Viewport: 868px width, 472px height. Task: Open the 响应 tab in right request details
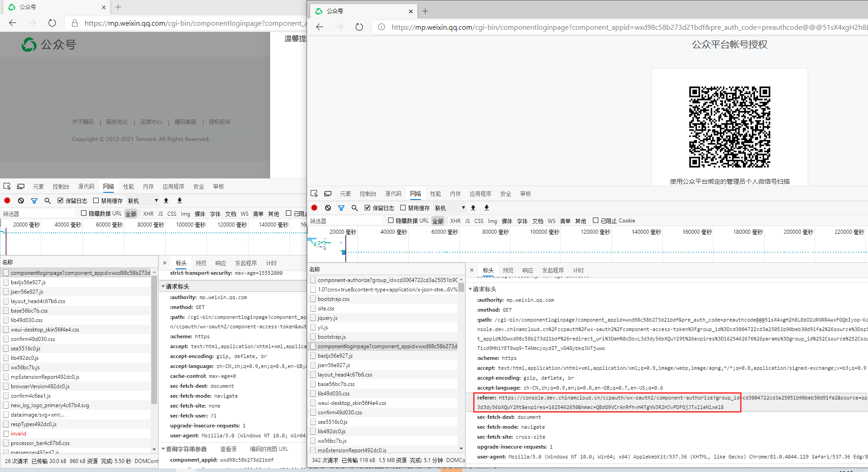528,270
